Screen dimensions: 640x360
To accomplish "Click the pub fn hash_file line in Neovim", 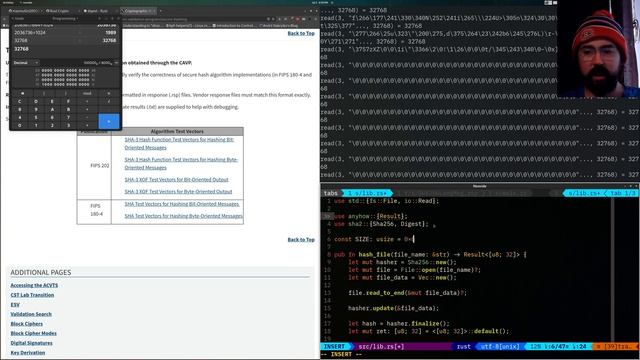I will pos(430,254).
